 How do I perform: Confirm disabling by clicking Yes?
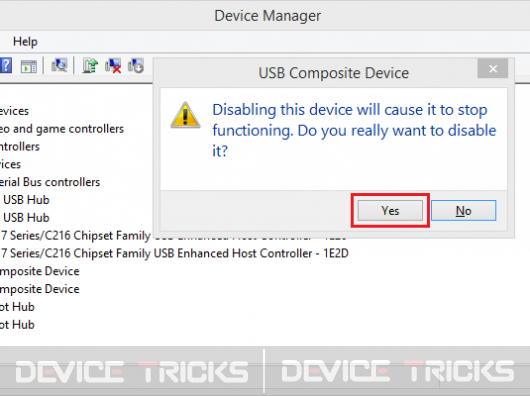coord(390,211)
